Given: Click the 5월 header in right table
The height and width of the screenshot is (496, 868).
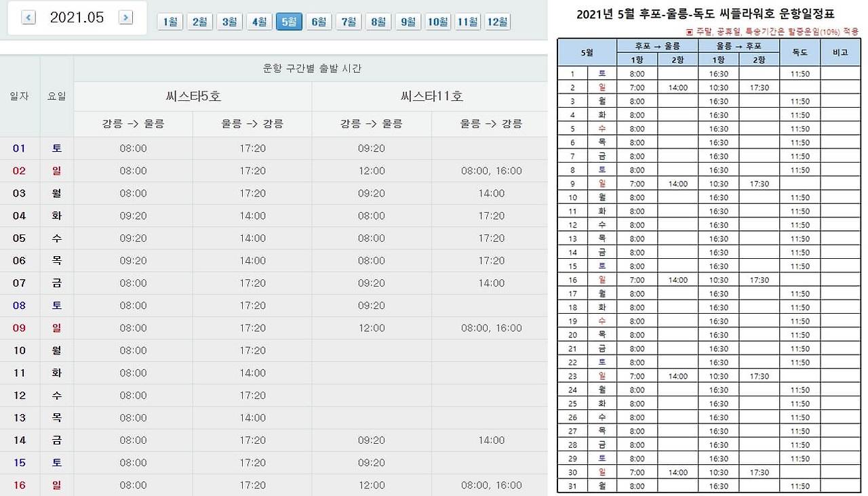Looking at the screenshot, I should (x=587, y=52).
